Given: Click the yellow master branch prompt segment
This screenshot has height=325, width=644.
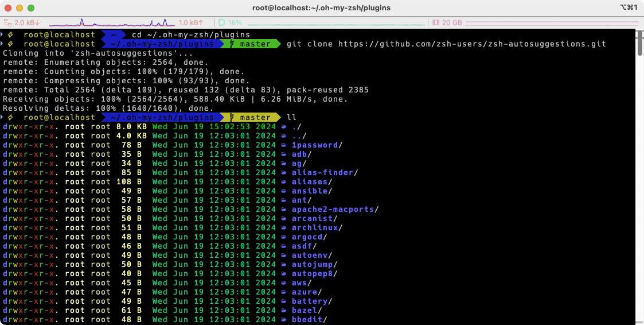Looking at the screenshot, I should (251, 118).
